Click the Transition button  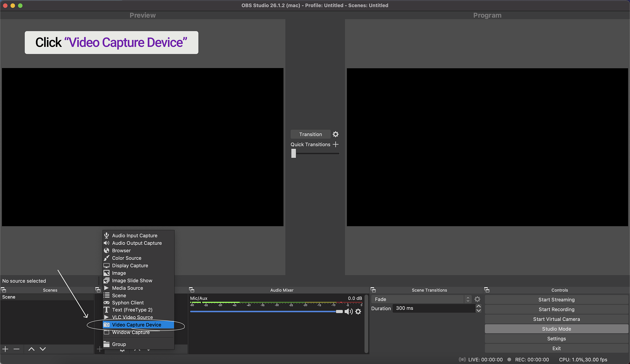coord(311,134)
